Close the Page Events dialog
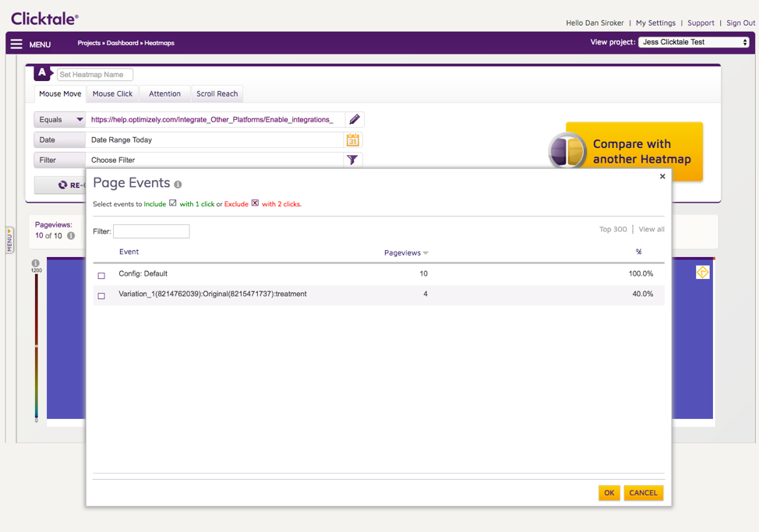Image resolution: width=759 pixels, height=532 pixels. (x=662, y=177)
